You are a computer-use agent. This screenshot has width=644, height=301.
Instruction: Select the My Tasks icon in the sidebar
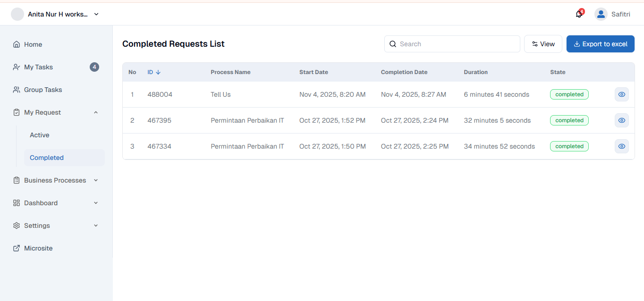[17, 67]
